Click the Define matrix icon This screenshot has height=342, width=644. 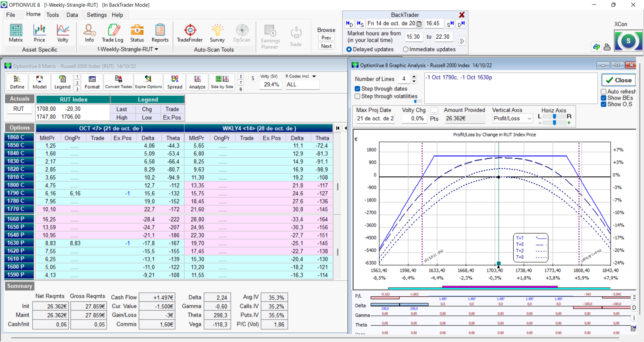[x=17, y=82]
